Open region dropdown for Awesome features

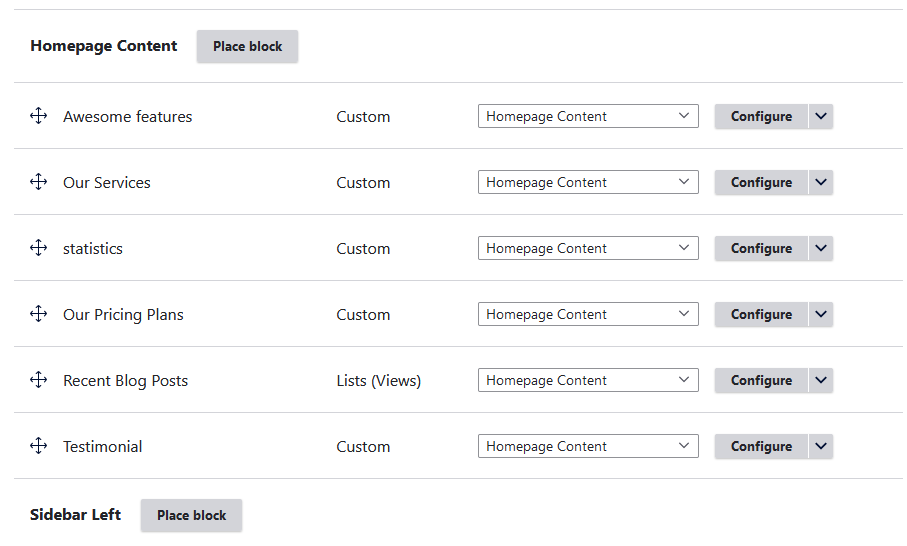[x=588, y=116]
